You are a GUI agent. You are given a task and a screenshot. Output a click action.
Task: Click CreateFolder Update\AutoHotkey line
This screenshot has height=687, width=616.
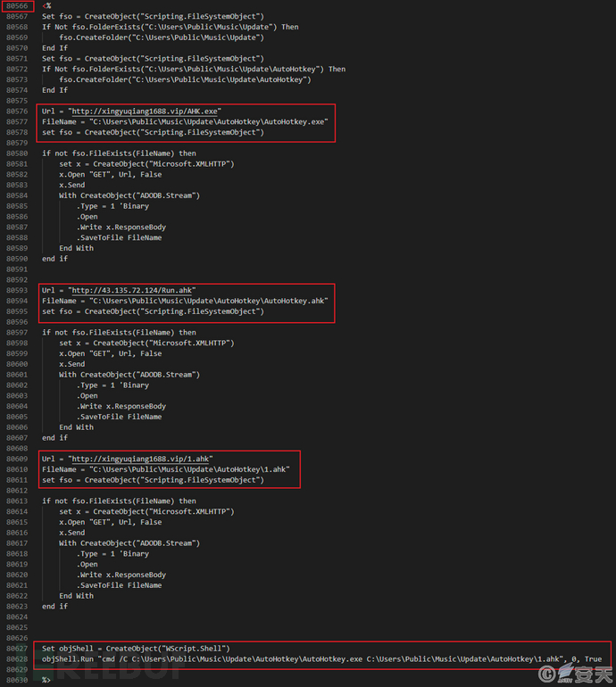point(185,79)
